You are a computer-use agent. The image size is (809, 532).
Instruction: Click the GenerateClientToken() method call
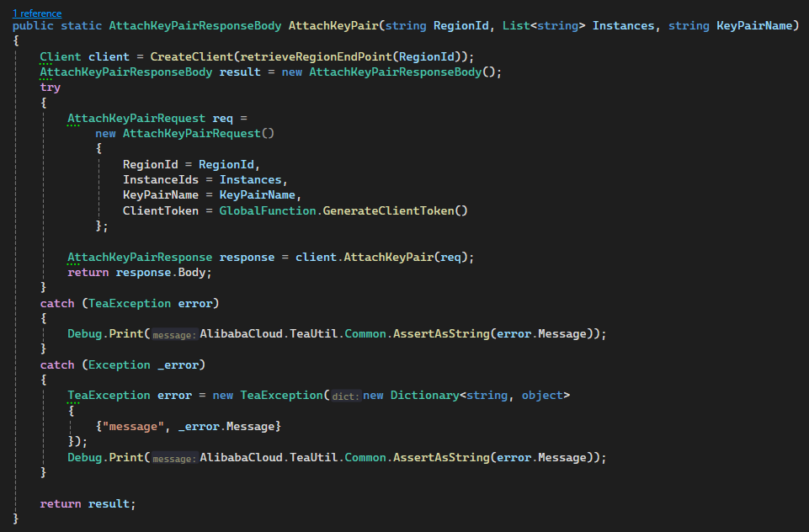pyautogui.click(x=395, y=210)
